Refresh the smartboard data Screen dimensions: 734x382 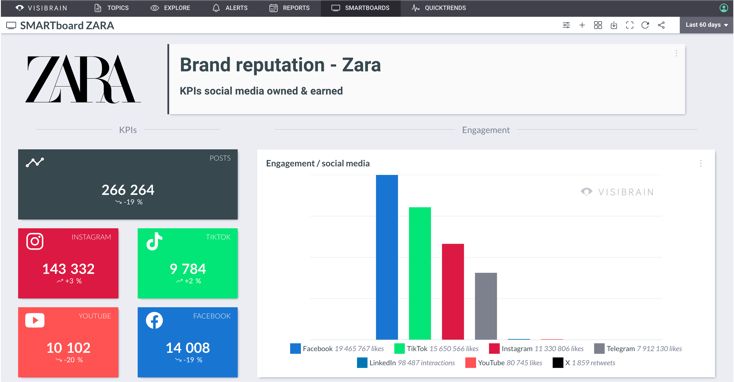[x=645, y=25]
